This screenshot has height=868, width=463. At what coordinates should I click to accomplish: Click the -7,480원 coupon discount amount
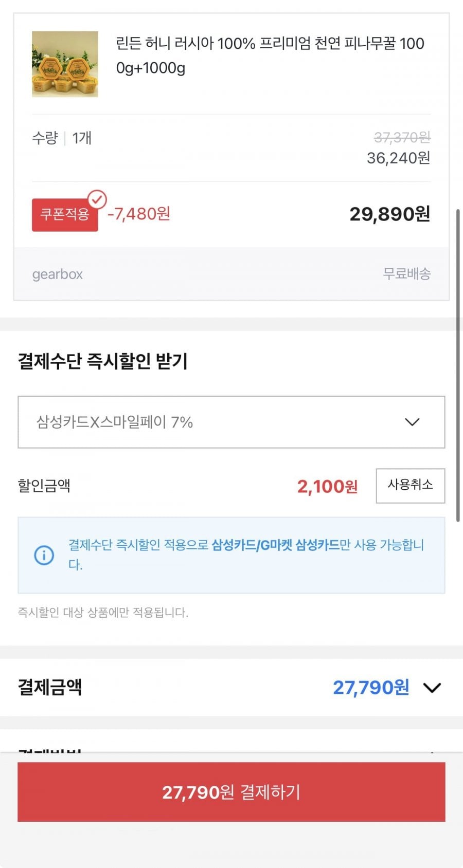[x=139, y=214]
